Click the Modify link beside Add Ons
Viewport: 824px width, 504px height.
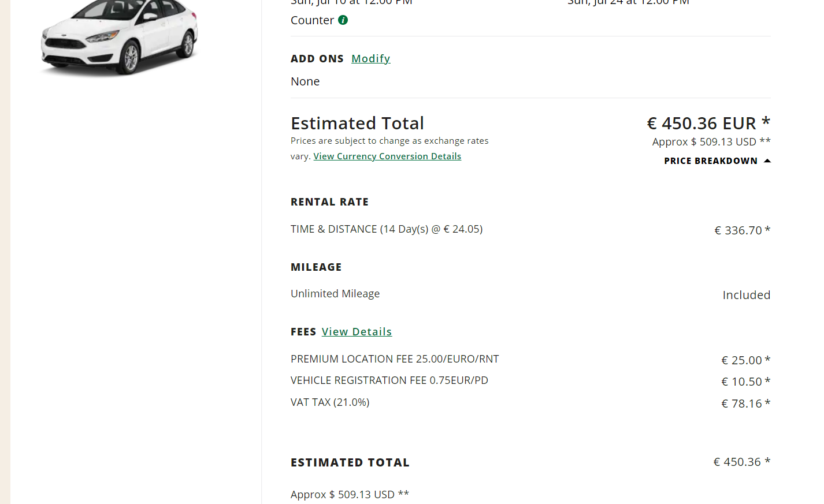click(x=370, y=59)
